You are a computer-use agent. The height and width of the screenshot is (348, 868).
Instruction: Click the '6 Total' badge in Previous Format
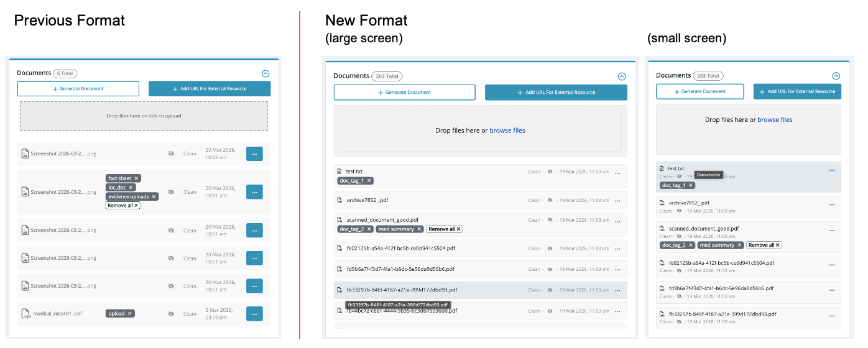click(65, 73)
